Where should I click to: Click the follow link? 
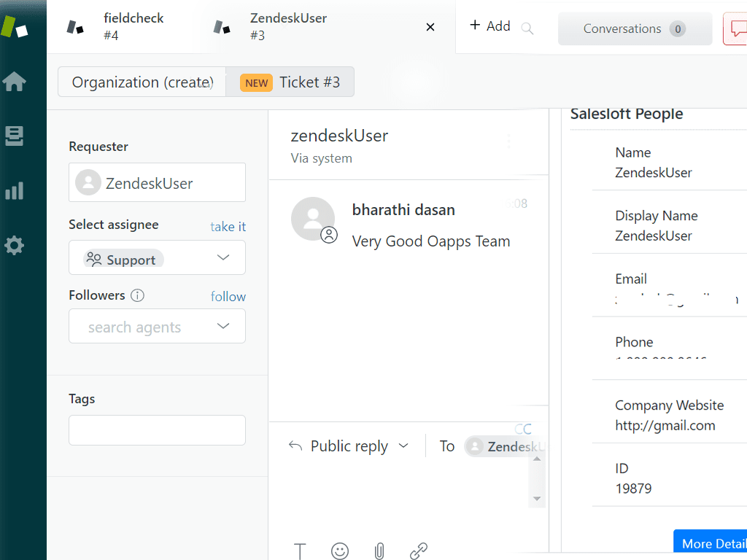[x=228, y=297]
